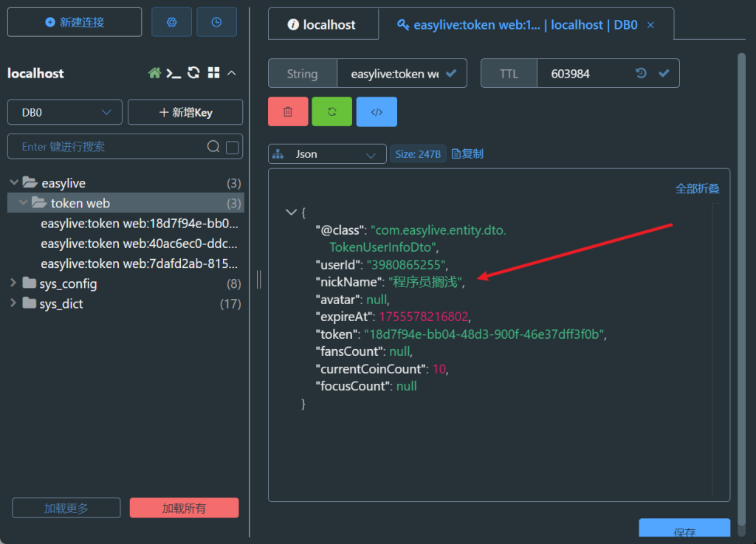The width and height of the screenshot is (756, 544).
Task: Toggle the exact search checkbox
Action: click(233, 147)
